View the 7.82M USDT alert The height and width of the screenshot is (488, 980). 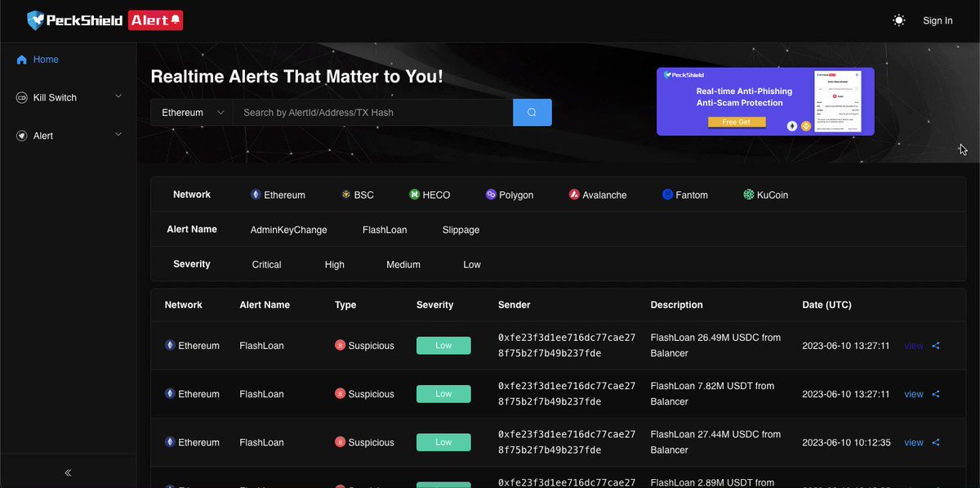point(914,394)
